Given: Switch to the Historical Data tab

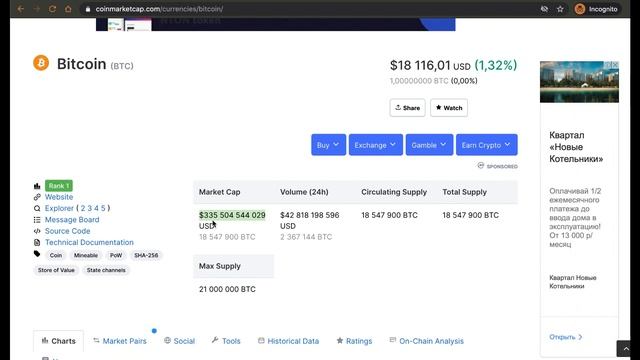Looking at the screenshot, I should pos(288,341).
